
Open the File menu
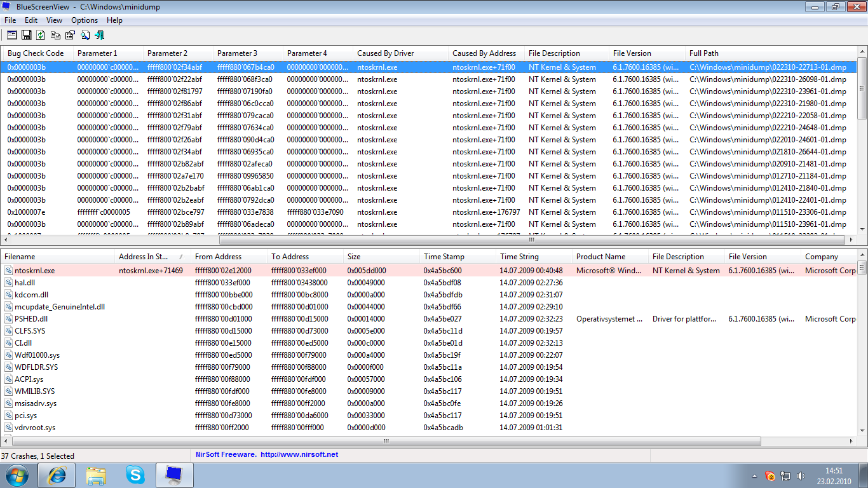(x=10, y=20)
